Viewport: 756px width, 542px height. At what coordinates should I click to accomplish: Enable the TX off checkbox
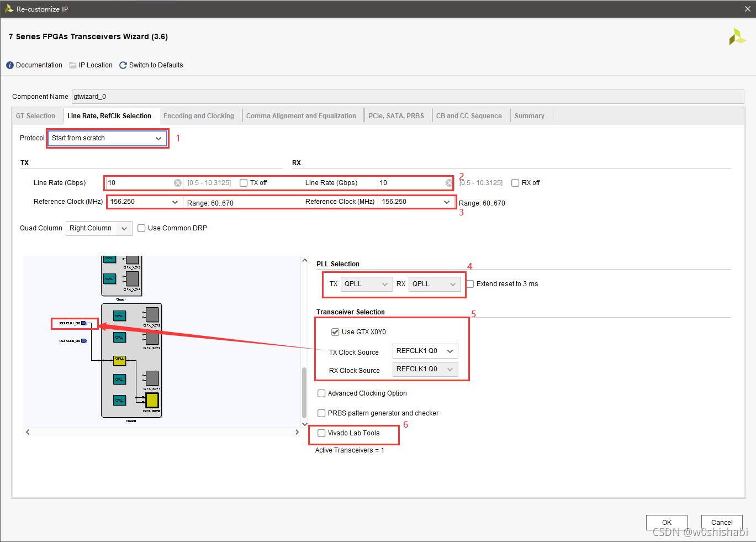click(x=244, y=183)
